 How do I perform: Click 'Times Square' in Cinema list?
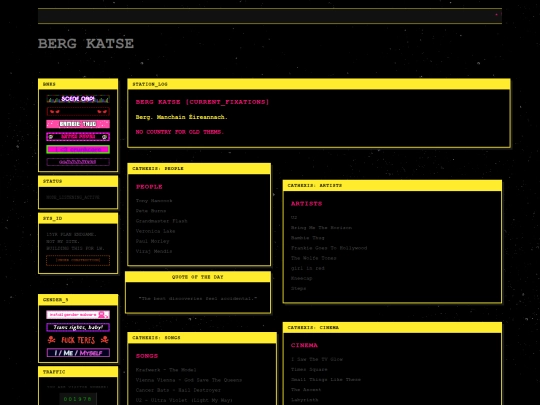coord(309,370)
